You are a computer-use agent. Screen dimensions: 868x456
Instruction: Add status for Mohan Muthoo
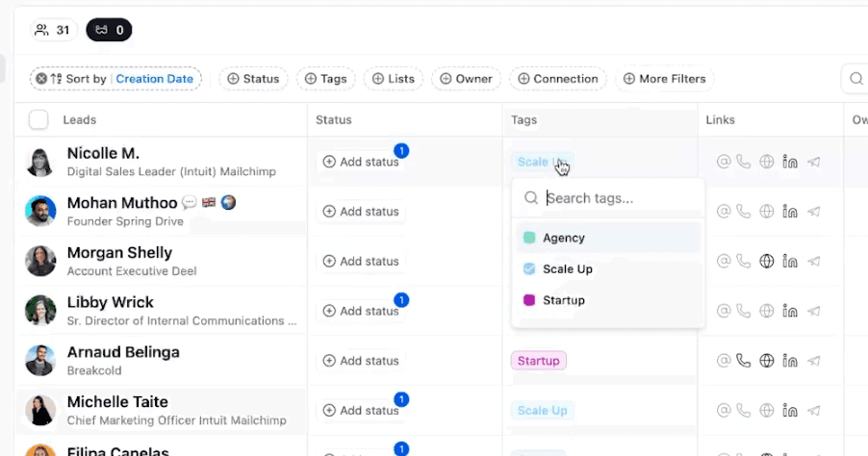click(x=361, y=212)
